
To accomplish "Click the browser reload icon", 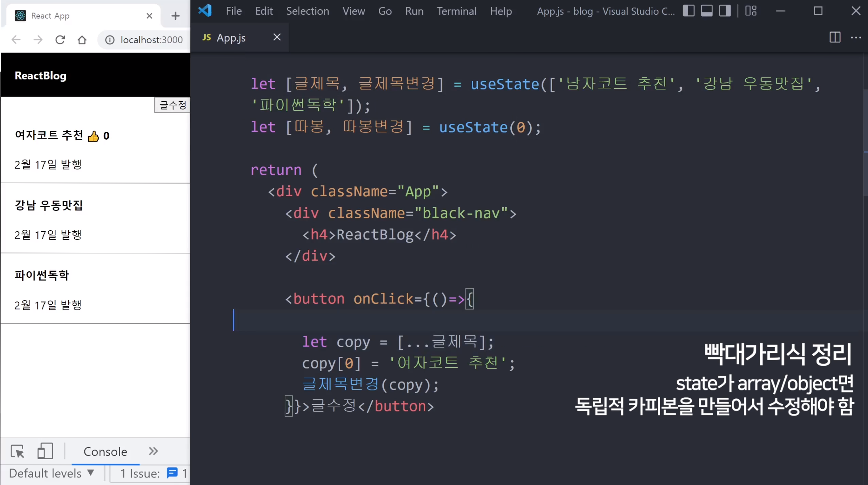I will click(x=60, y=40).
